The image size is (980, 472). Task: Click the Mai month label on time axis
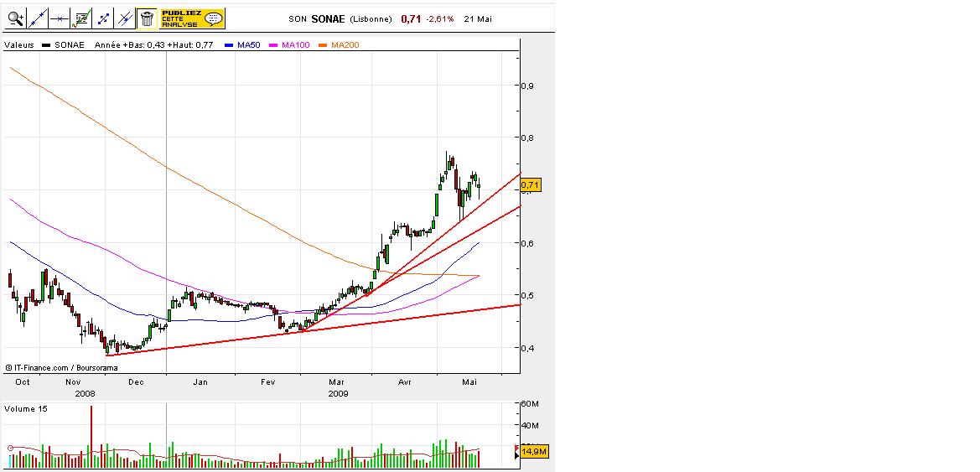[469, 382]
